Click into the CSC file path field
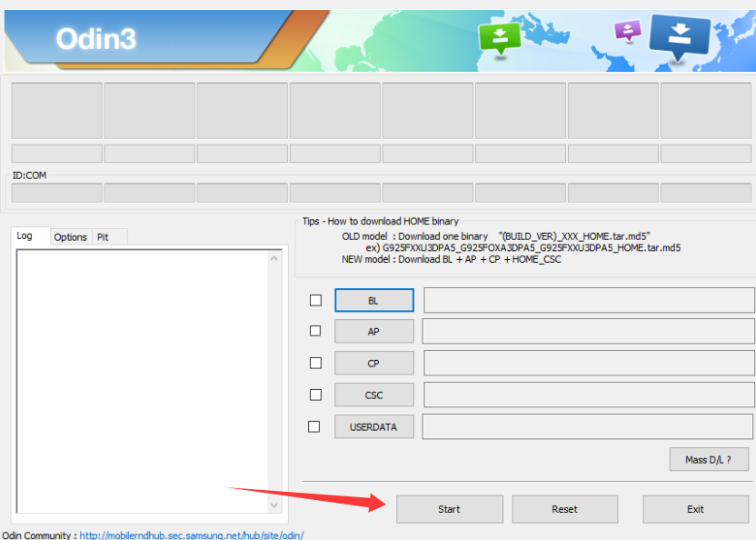The image size is (756, 540). point(589,395)
